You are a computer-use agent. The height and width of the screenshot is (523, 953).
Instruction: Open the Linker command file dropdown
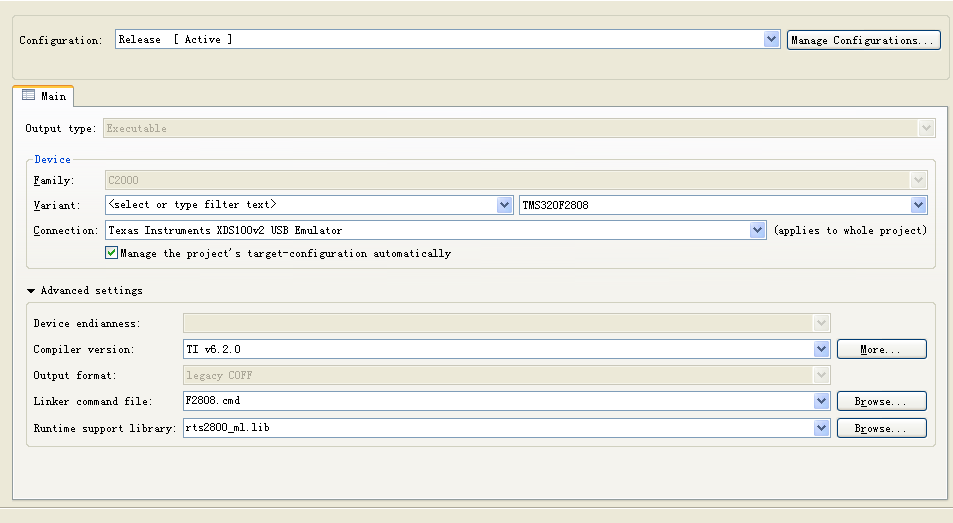coord(822,401)
